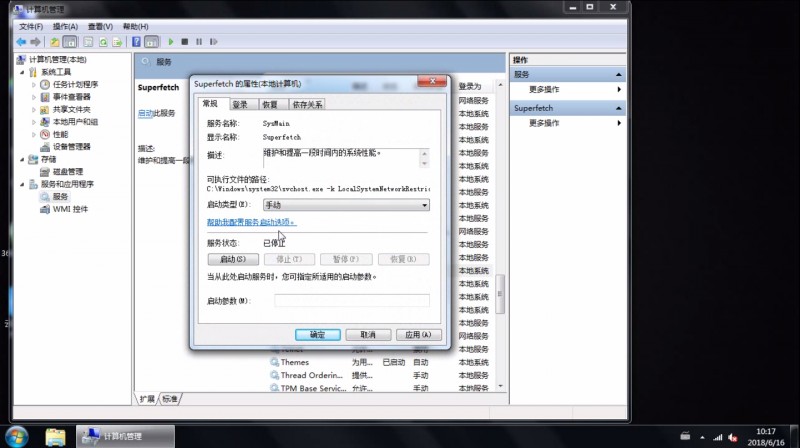Open the Windows Start button
800x448 pixels.
pyautogui.click(x=16, y=437)
